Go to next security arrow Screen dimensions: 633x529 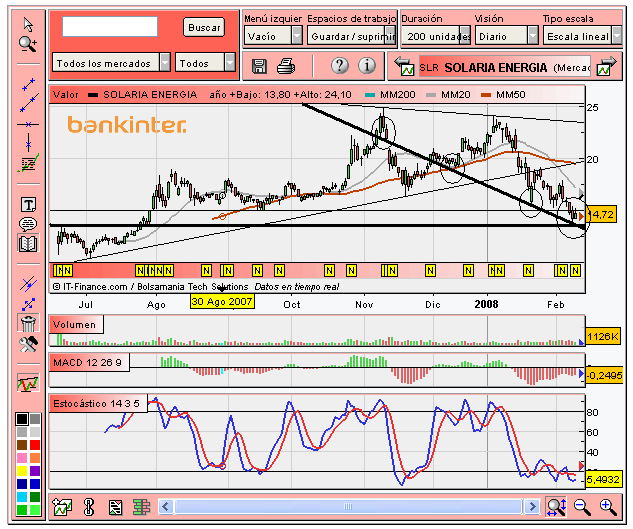point(607,66)
